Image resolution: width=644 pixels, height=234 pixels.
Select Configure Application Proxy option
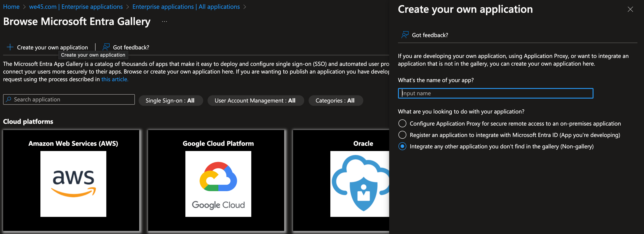402,123
